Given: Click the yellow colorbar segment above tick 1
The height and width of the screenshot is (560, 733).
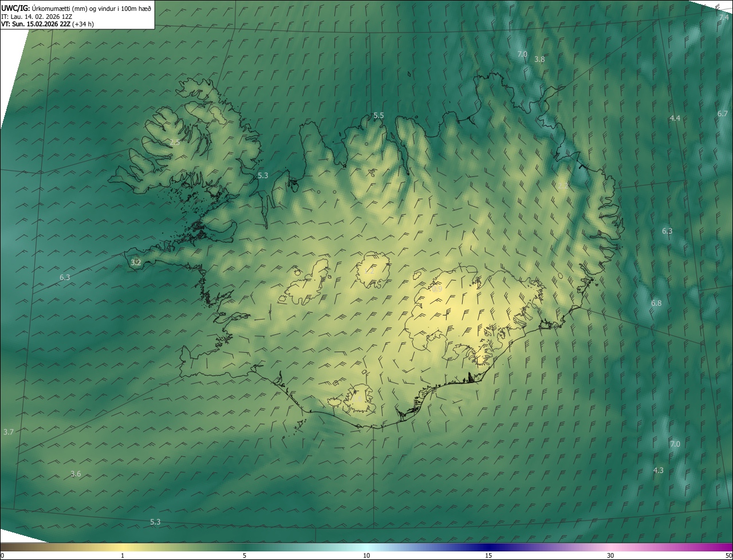Looking at the screenshot, I should coord(123,547).
